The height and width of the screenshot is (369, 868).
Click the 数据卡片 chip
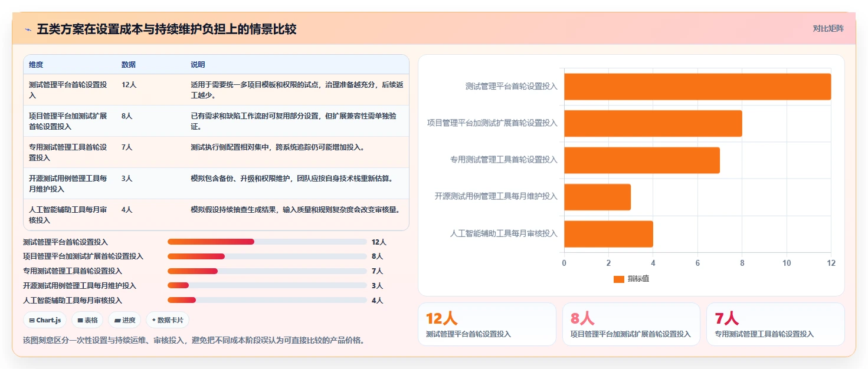point(168,320)
